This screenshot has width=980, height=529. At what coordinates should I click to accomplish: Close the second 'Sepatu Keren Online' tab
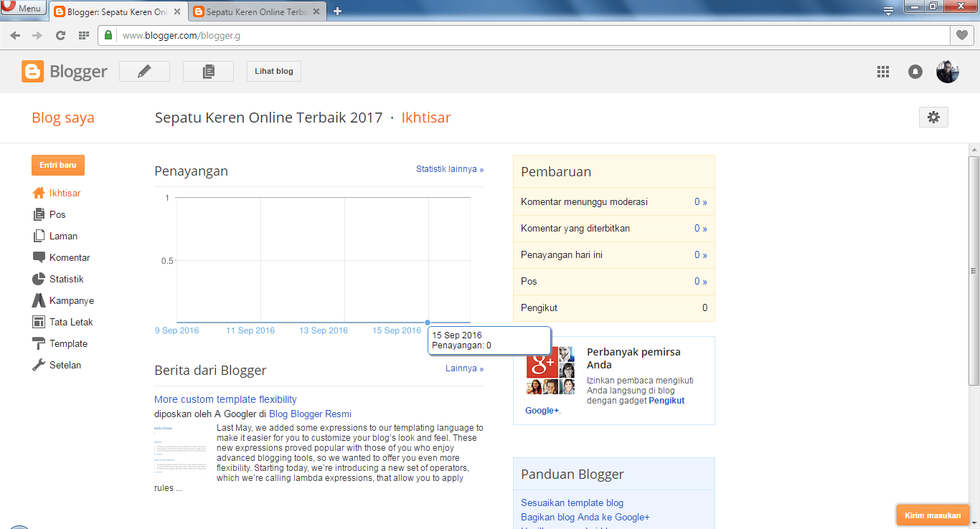(x=316, y=11)
